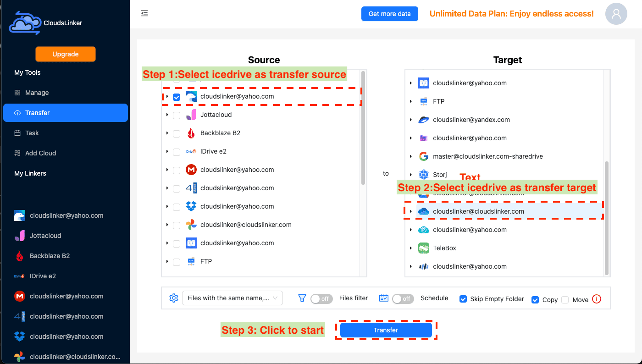The width and height of the screenshot is (642, 364).
Task: Uncheck the Copy option
Action: coord(535,299)
